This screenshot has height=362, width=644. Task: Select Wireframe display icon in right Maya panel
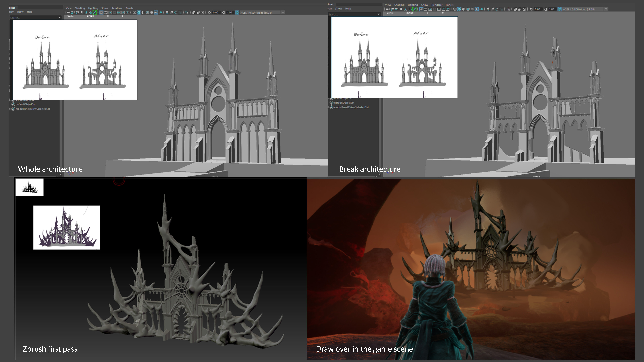point(455,9)
